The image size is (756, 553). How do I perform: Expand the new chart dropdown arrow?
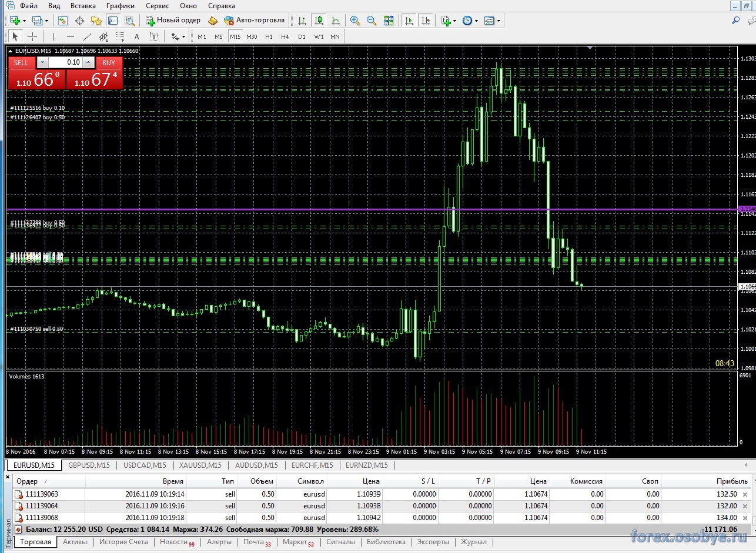24,21
